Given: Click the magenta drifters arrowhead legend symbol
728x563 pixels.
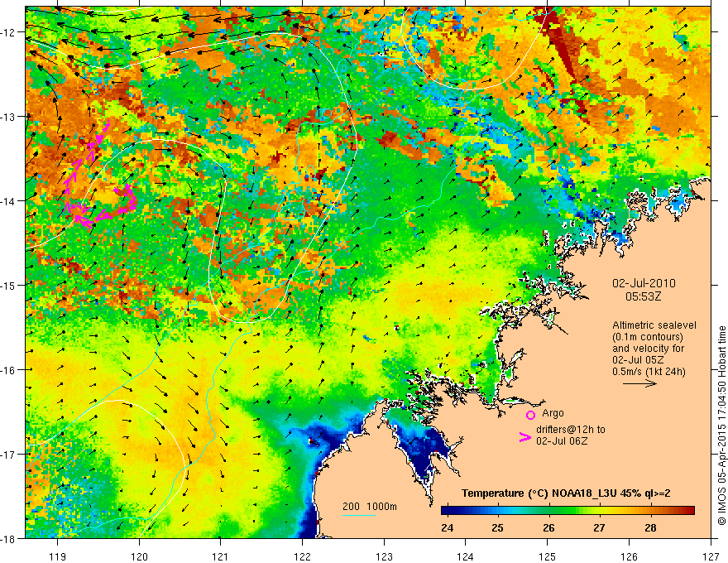Looking at the screenshot, I should click(x=524, y=437).
